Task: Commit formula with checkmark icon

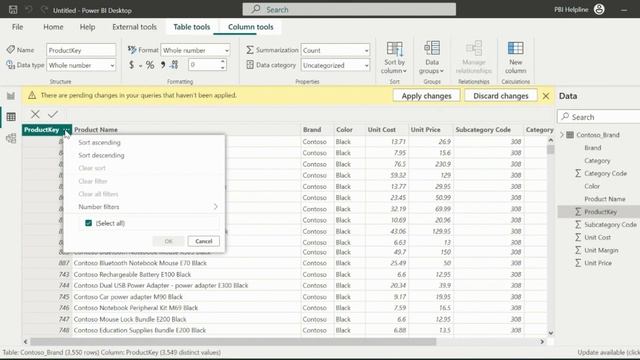Action: coord(53,114)
